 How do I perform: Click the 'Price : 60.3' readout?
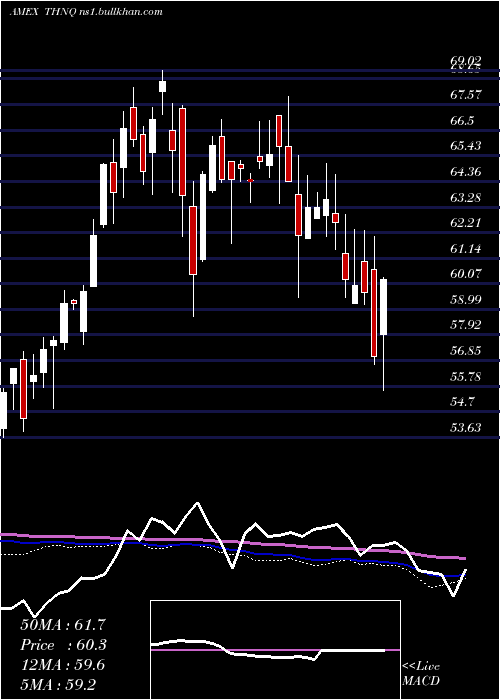63,645
